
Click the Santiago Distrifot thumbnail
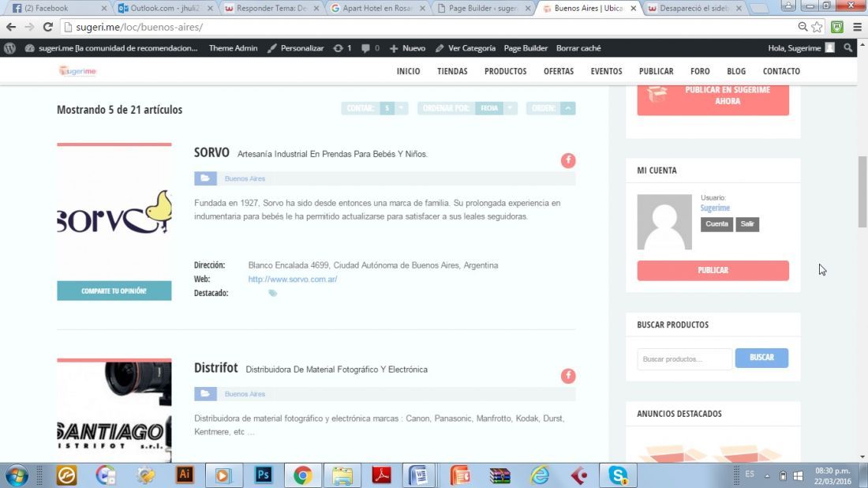(114, 411)
